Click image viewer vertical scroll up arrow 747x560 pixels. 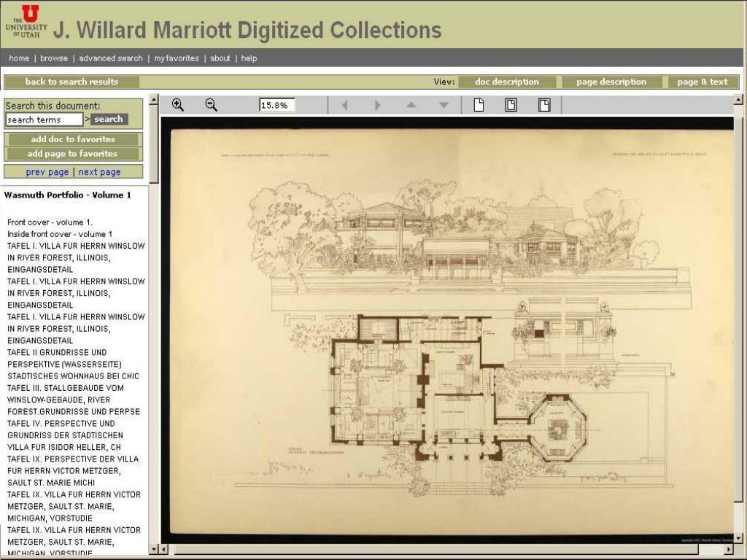pyautogui.click(x=738, y=100)
